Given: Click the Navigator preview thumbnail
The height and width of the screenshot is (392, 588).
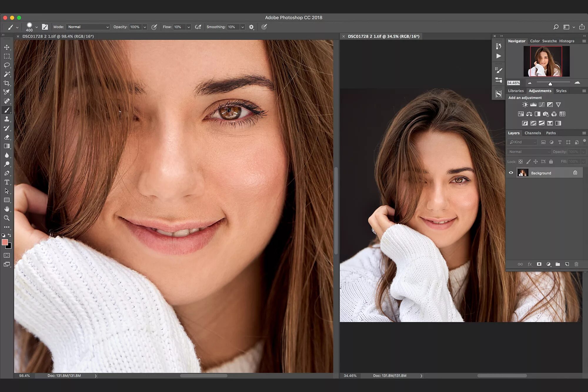Looking at the screenshot, I should pyautogui.click(x=546, y=61).
